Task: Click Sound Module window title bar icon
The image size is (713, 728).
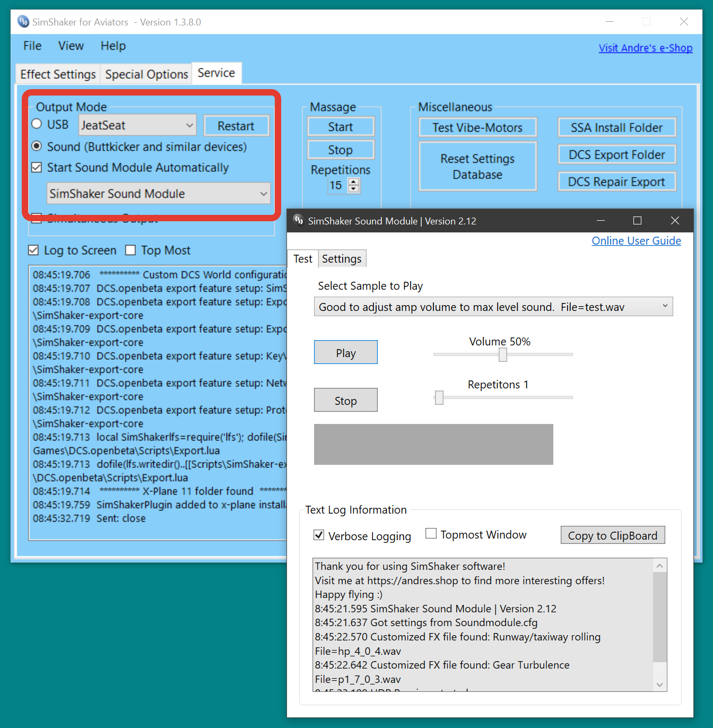Action: (x=299, y=220)
